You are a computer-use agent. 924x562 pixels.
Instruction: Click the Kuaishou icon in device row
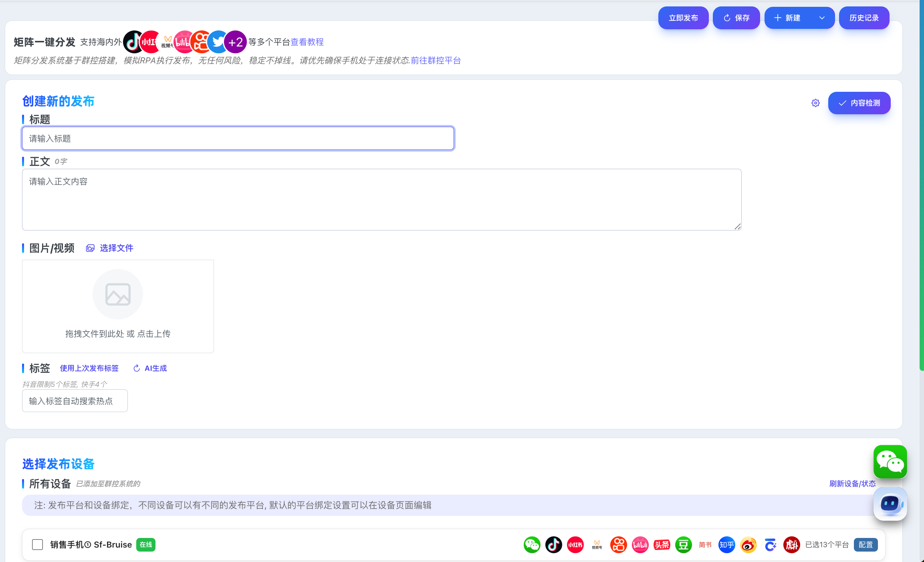[x=618, y=545]
